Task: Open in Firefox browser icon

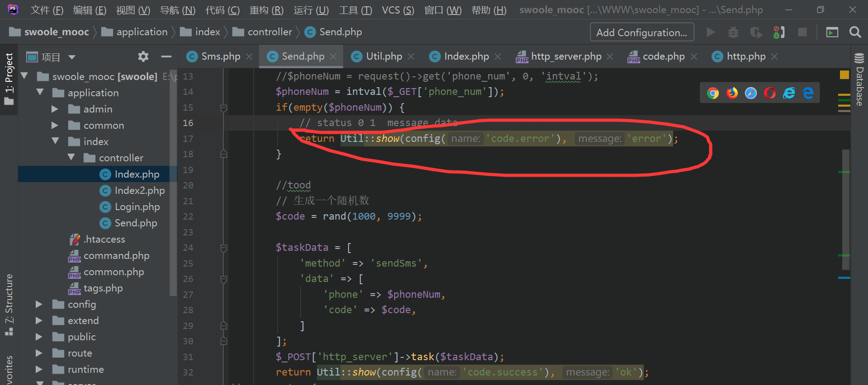Action: click(x=732, y=93)
